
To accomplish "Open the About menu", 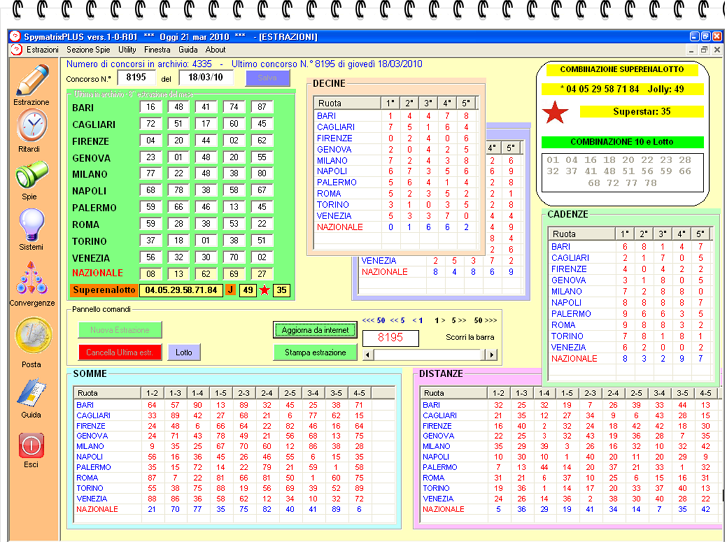I will point(215,50).
